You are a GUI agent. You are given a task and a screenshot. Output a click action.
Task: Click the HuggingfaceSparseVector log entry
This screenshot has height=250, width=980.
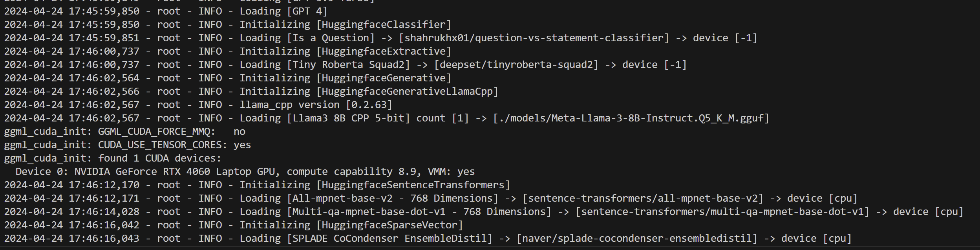tap(389, 225)
